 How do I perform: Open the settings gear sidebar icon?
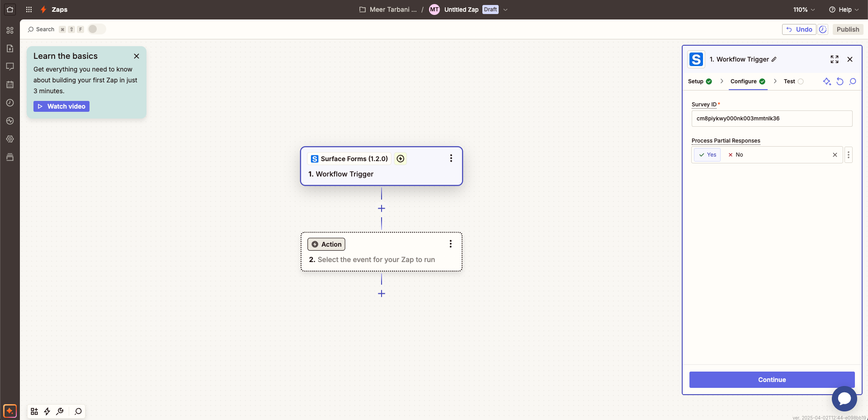(10, 139)
